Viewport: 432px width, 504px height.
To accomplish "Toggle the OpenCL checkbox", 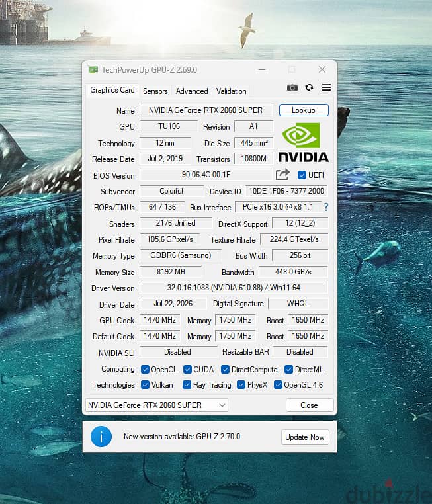I will tap(145, 369).
